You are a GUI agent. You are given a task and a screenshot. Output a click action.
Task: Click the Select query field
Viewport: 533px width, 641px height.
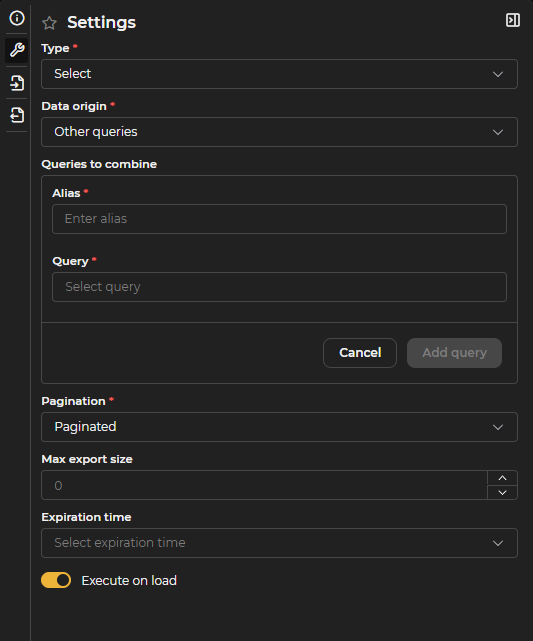279,287
